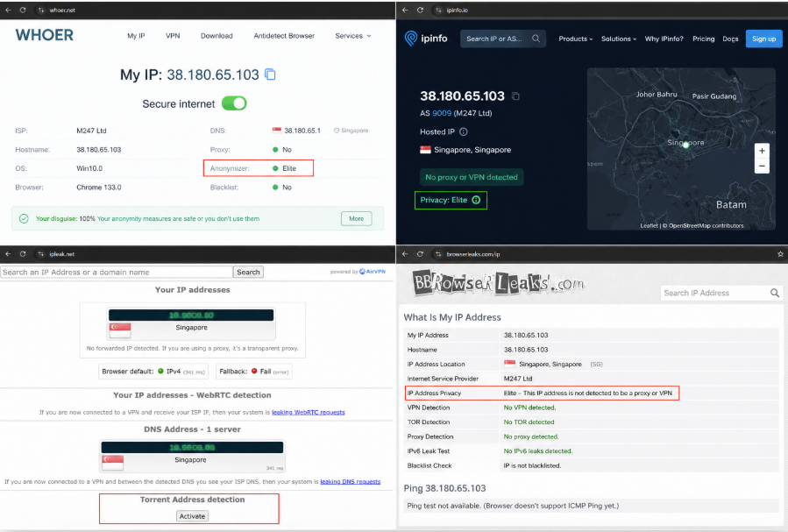The width and height of the screenshot is (788, 532).
Task: Click site info icon beside browserleaks address
Action: pos(438,253)
